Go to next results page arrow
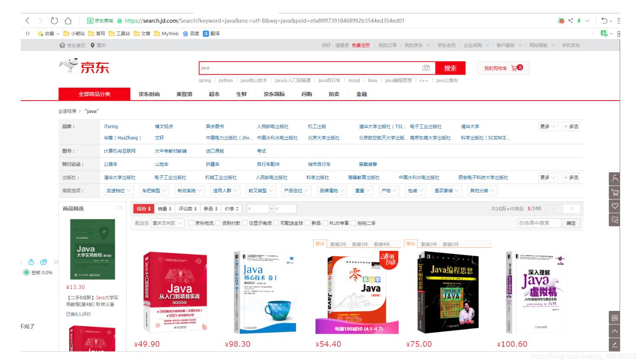This screenshot has width=640, height=364. [571, 209]
